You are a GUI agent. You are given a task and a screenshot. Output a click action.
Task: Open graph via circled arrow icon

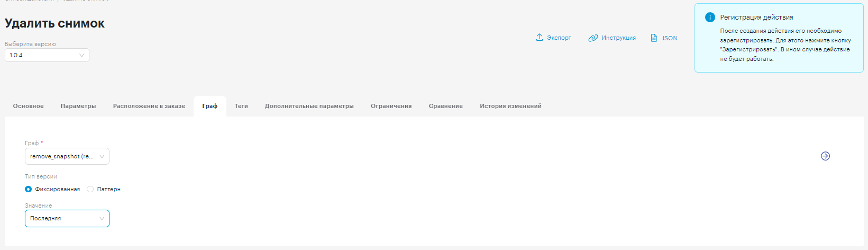tap(825, 156)
